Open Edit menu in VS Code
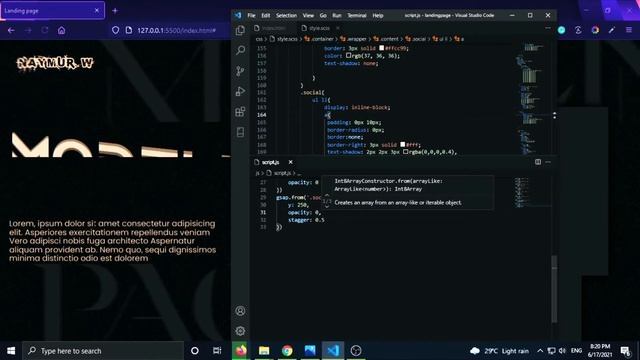The image size is (640, 360). point(266,16)
